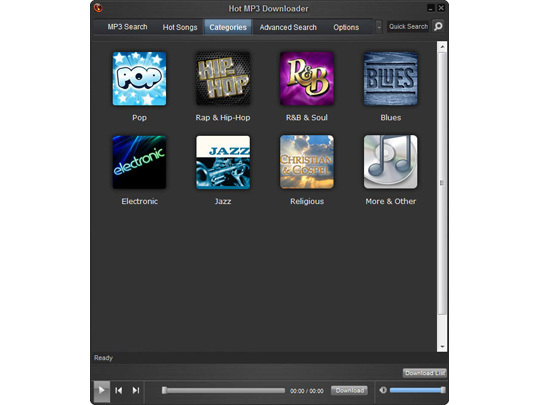Click the playback progress seek bar
This screenshot has width=540, height=405.
224,391
